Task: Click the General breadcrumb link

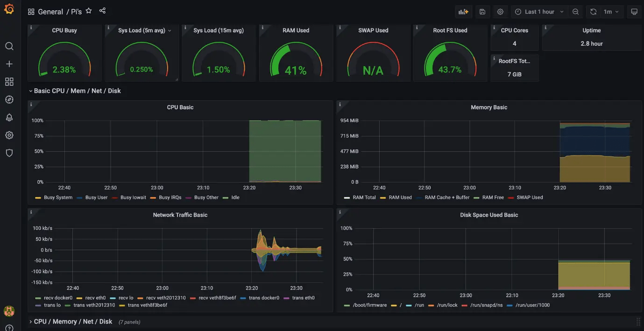Action: click(50, 11)
